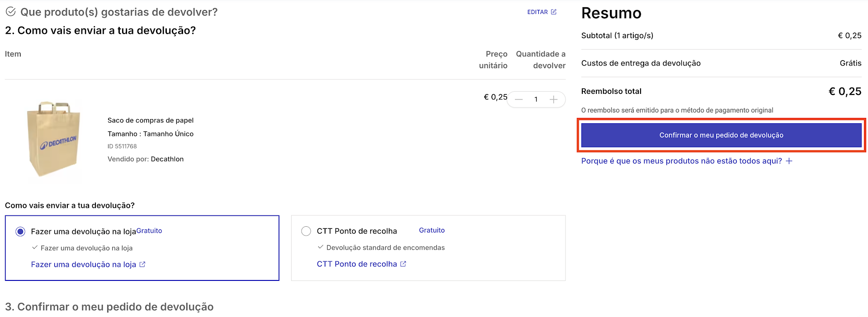Click the EDITAR link

(537, 12)
